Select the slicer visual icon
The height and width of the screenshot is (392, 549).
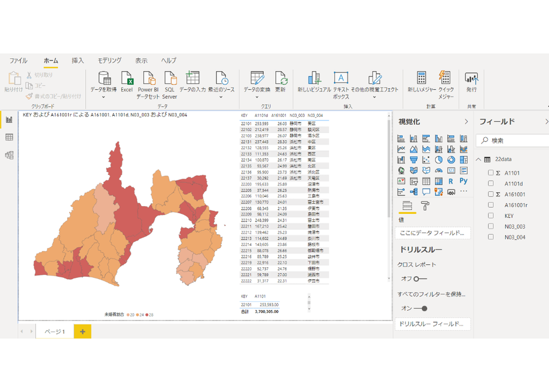[414, 181]
